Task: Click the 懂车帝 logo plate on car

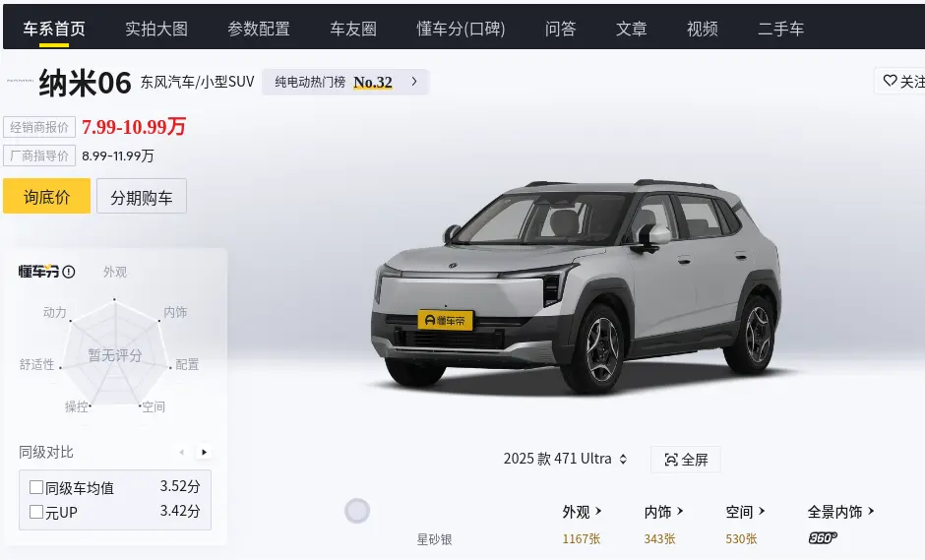Action: point(446,320)
